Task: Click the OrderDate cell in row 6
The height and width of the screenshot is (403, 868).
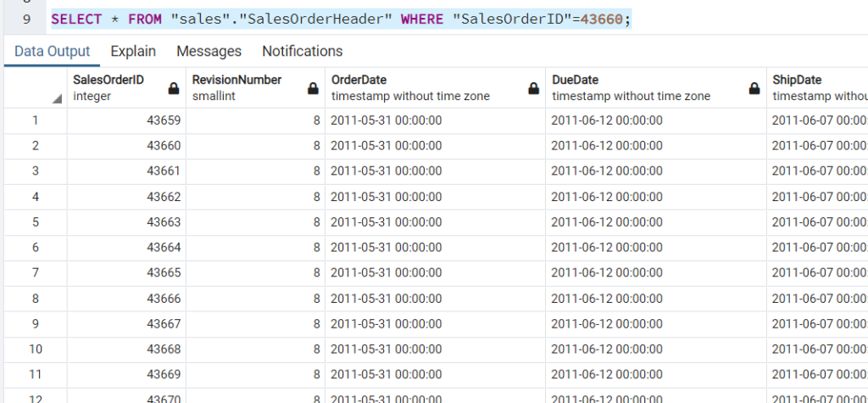Action: [435, 247]
